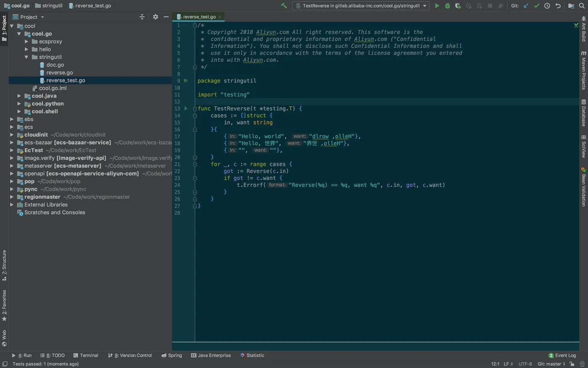Expand the ebs project
Viewport: 588px width, 368px height.
click(12, 119)
